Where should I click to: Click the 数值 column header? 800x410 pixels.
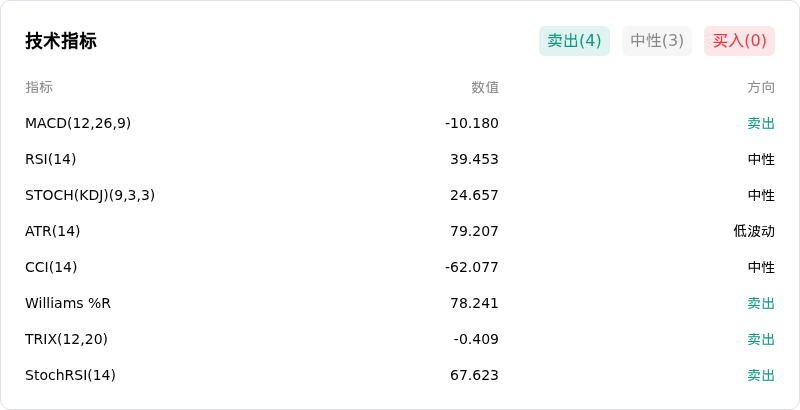485,87
